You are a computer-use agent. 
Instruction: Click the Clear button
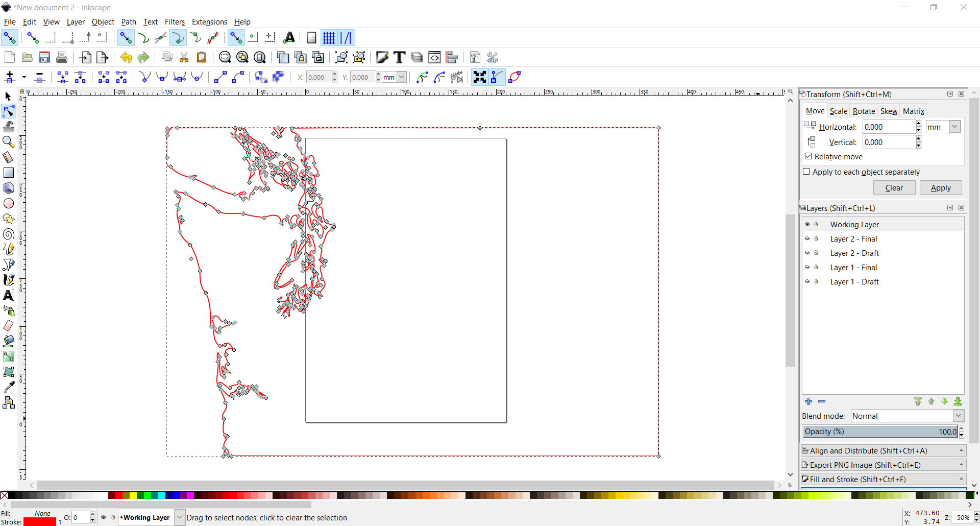coord(894,187)
